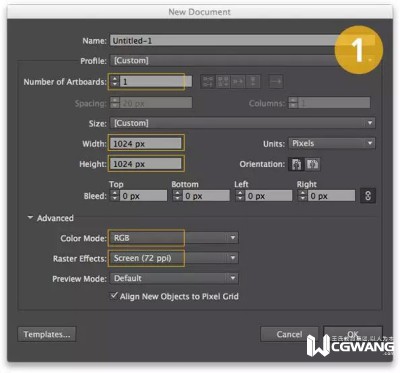
Task: Click the Top bleed stepper arrows
Action: [x=114, y=196]
